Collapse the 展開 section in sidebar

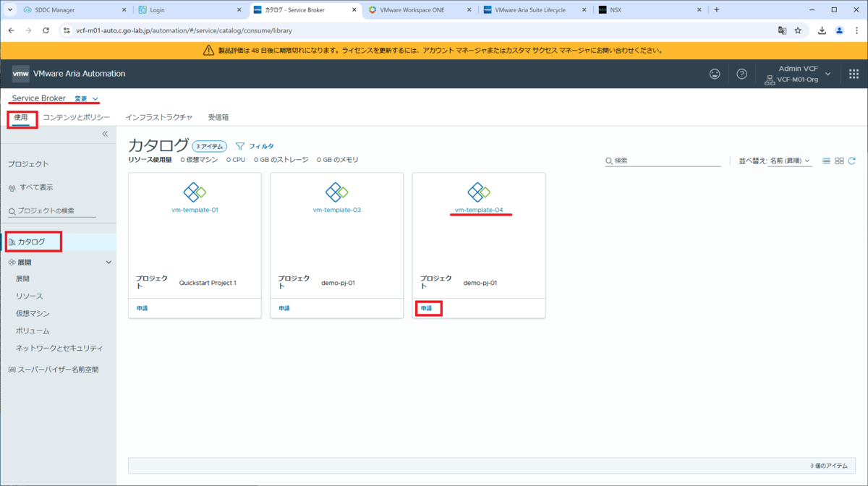click(109, 263)
